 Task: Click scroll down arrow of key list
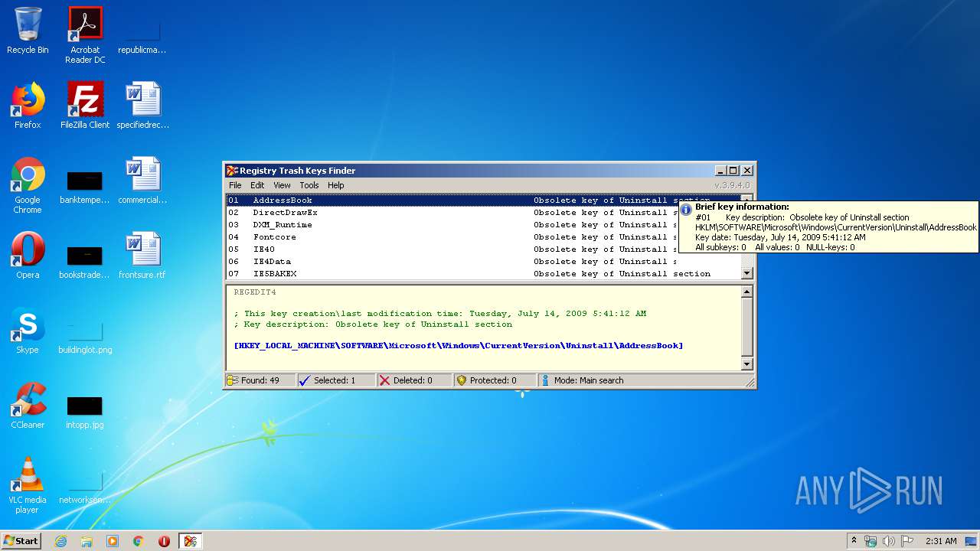click(x=747, y=273)
